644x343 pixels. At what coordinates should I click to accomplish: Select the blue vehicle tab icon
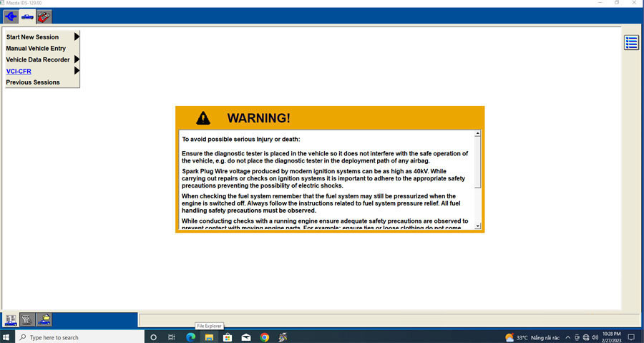coord(27,16)
